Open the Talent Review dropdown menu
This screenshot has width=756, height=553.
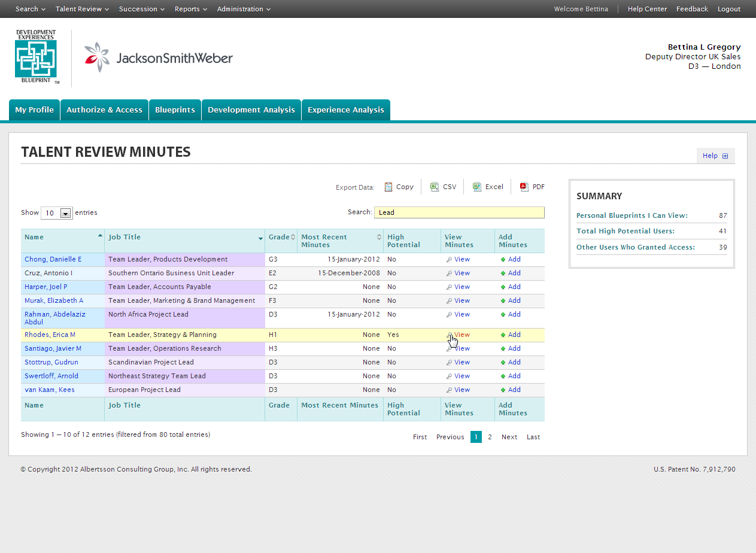click(x=83, y=9)
